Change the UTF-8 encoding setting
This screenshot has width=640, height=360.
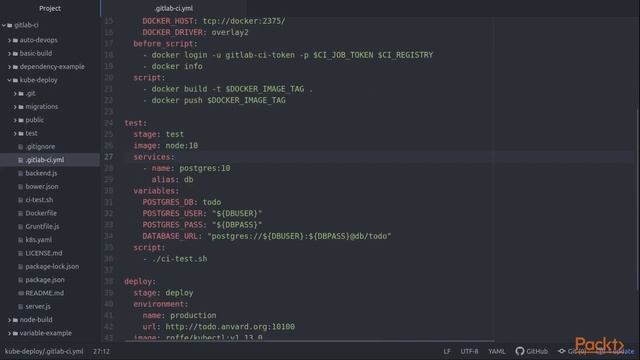click(469, 351)
